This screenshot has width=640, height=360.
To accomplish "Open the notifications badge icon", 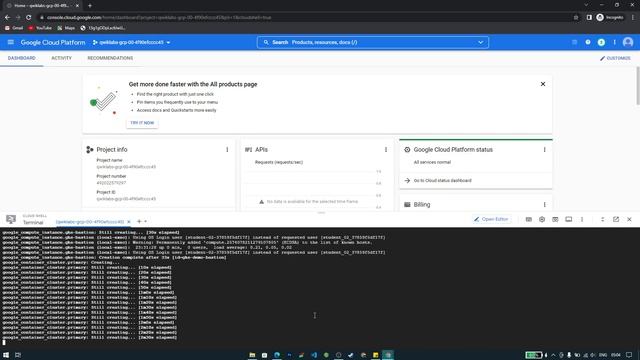I will coord(601,42).
